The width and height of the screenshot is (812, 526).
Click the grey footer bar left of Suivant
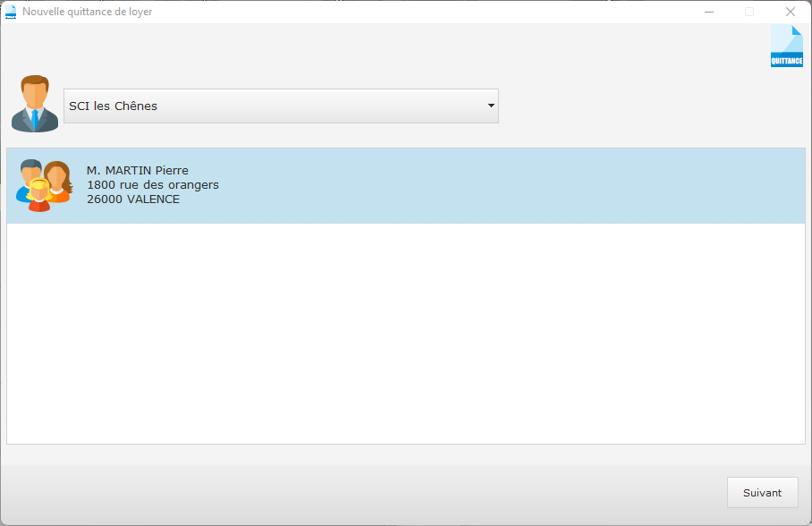[358, 493]
